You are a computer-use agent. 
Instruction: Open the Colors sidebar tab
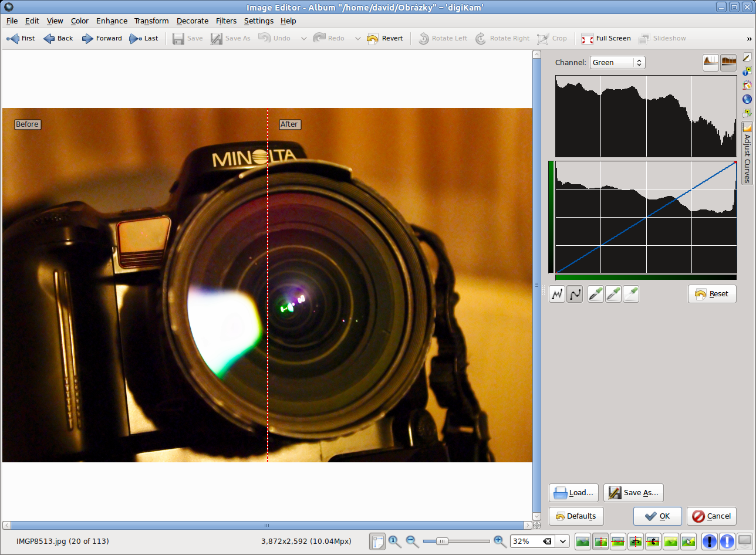tap(747, 85)
